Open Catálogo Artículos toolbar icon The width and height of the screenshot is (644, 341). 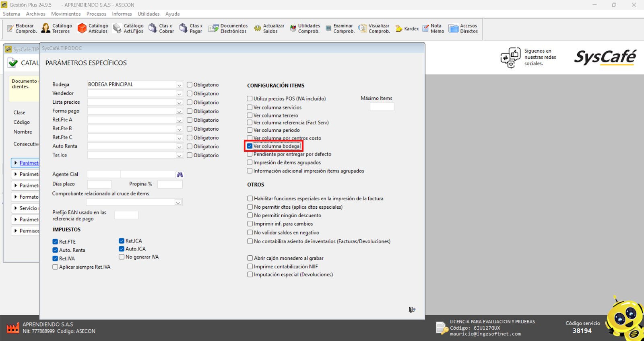click(x=93, y=28)
